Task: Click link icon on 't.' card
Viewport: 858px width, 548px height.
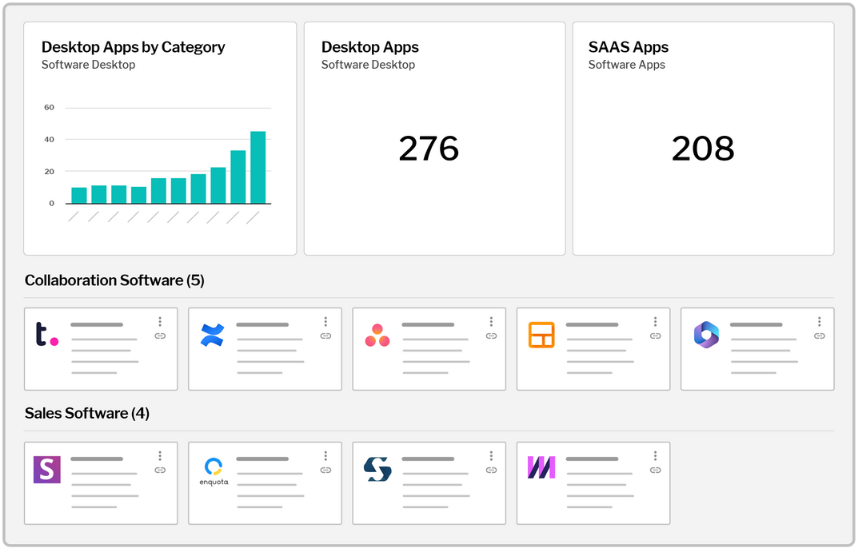Action: [160, 336]
